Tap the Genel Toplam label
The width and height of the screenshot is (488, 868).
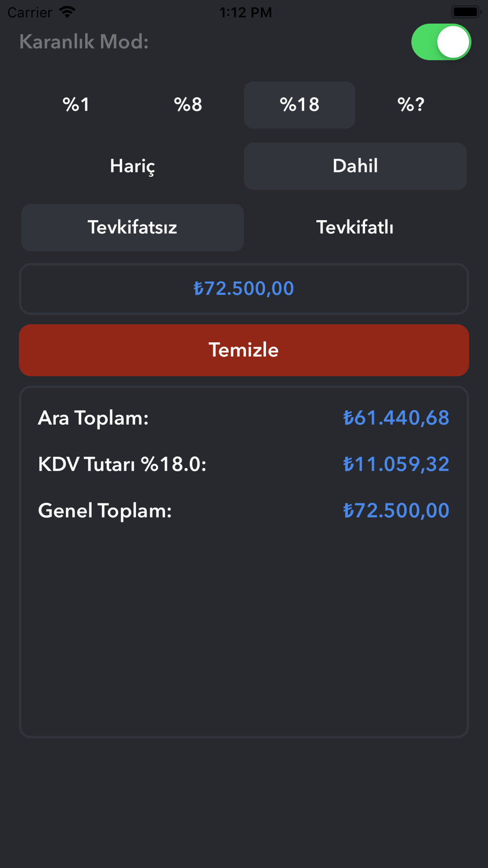105,511
